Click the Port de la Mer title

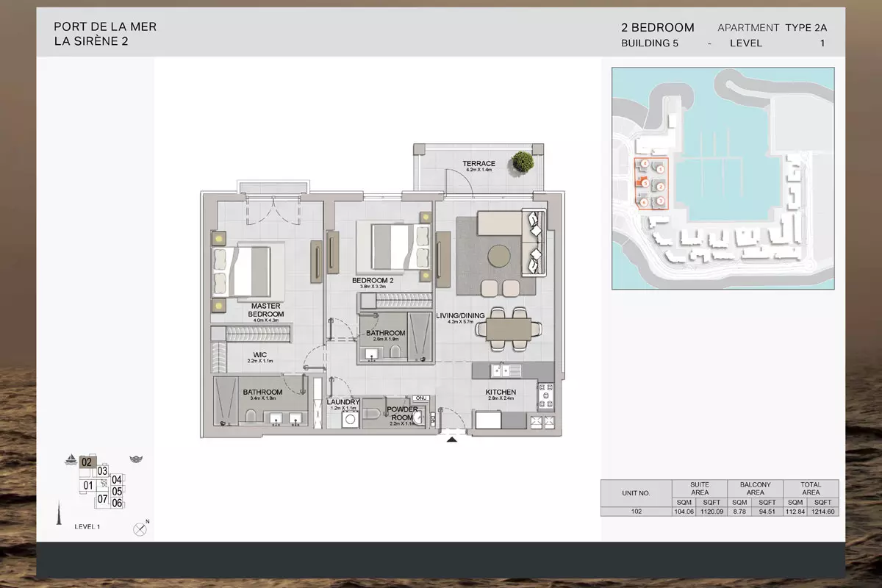pyautogui.click(x=105, y=27)
